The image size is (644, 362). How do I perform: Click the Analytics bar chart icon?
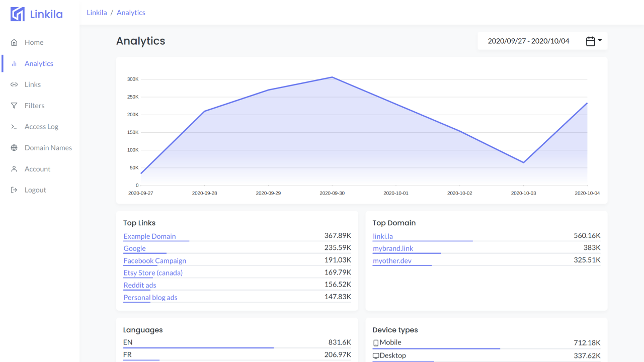14,64
